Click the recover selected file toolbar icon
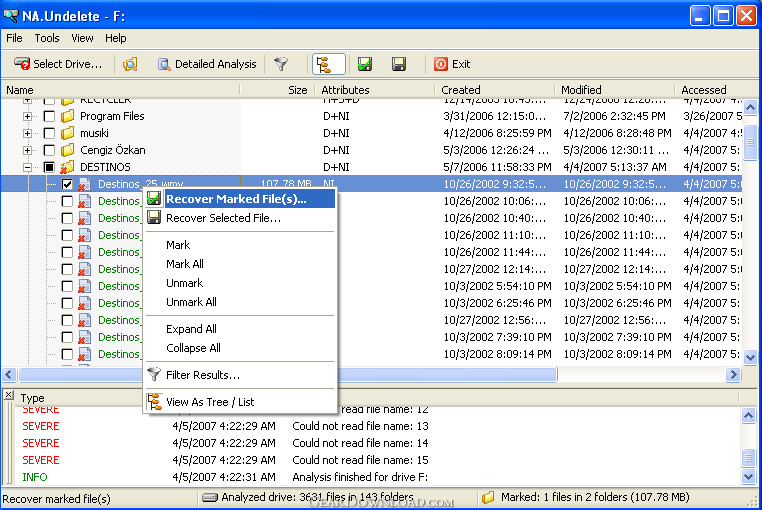Screen dimensions: 762x510 tap(399, 64)
